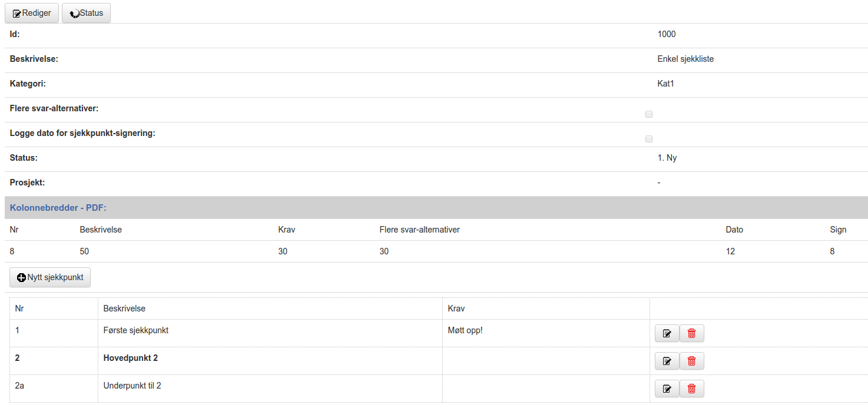868x408 pixels.
Task: Delete the Underpunkt til 2 row
Action: [692, 389]
